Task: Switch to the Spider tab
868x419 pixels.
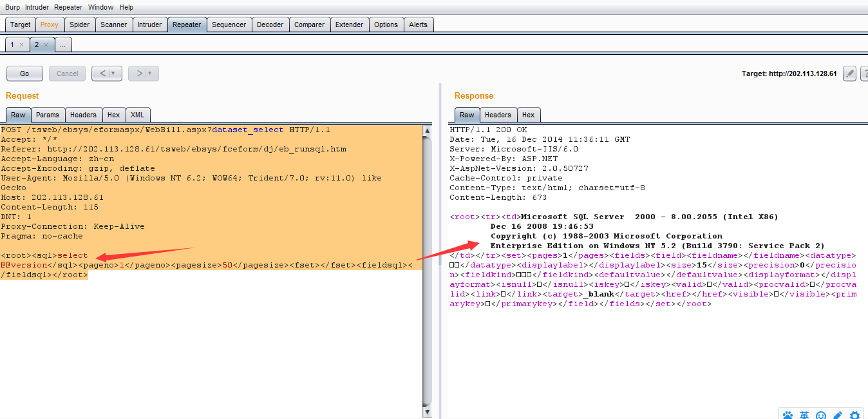Action: pyautogui.click(x=80, y=24)
